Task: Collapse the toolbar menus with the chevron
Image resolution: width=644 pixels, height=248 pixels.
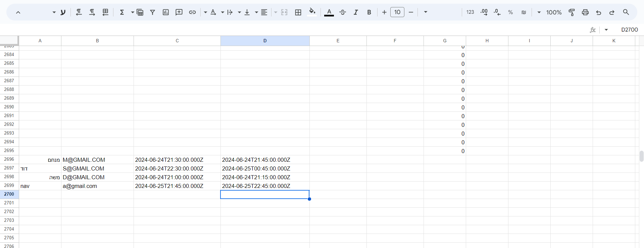Action: click(x=18, y=12)
